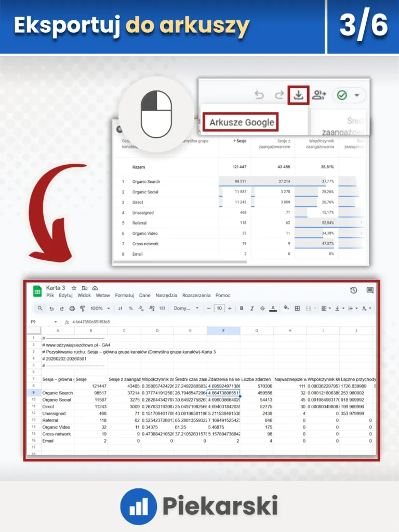Click increase decimal places icon
Viewport: 399px width, 532px height.
[x=152, y=309]
